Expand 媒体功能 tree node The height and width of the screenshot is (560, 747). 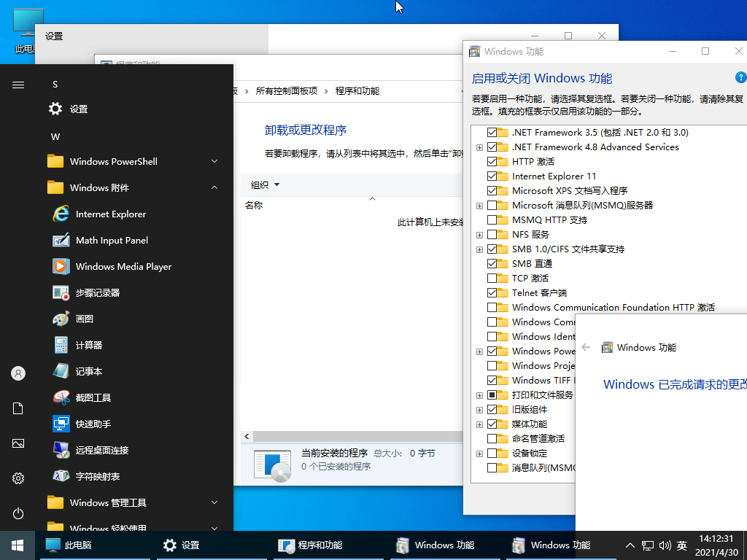pos(479,424)
